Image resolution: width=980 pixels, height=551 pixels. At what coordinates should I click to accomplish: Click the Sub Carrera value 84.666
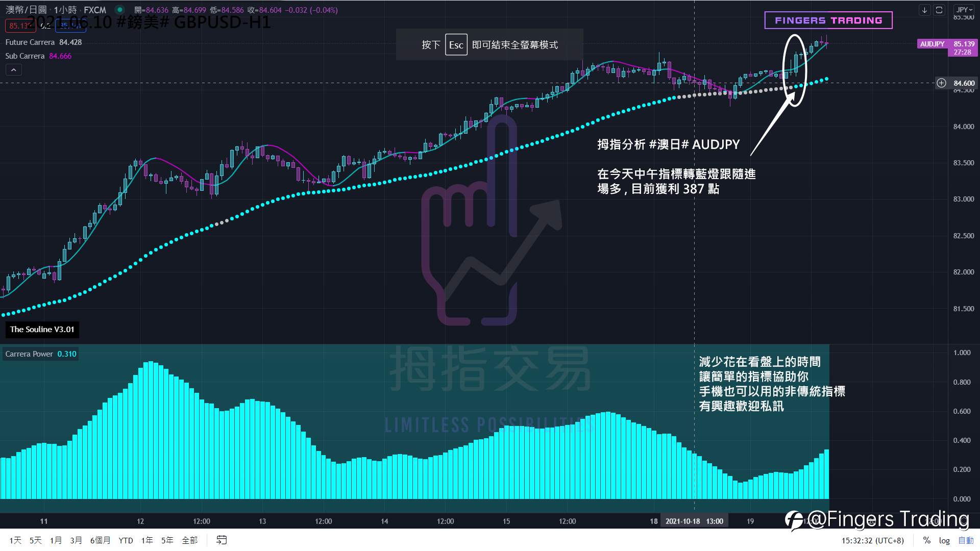60,56
